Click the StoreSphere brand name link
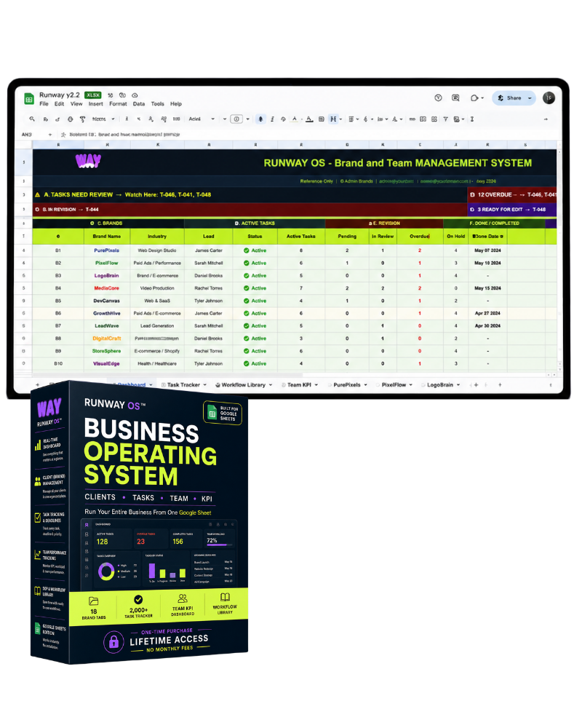 [107, 351]
